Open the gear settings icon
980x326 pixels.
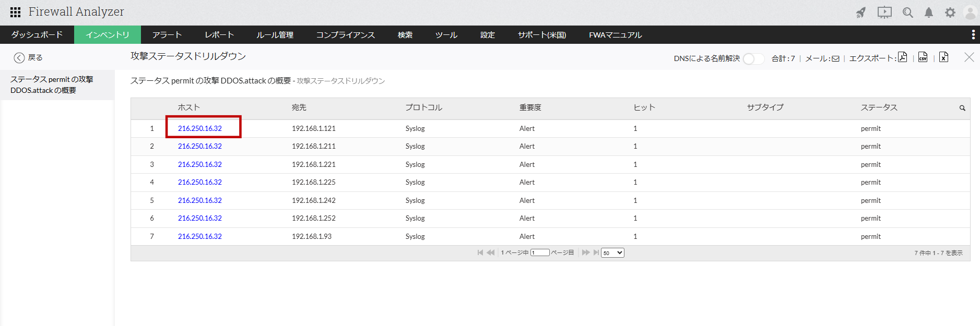950,13
